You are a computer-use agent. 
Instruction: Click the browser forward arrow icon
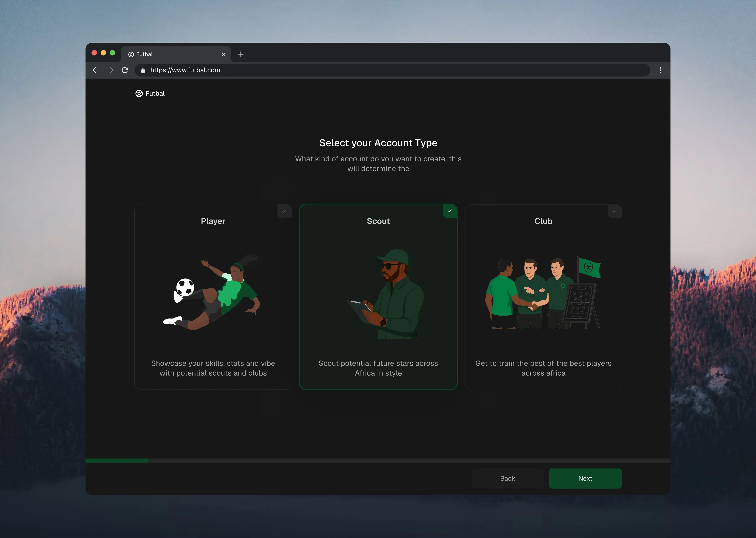[110, 70]
